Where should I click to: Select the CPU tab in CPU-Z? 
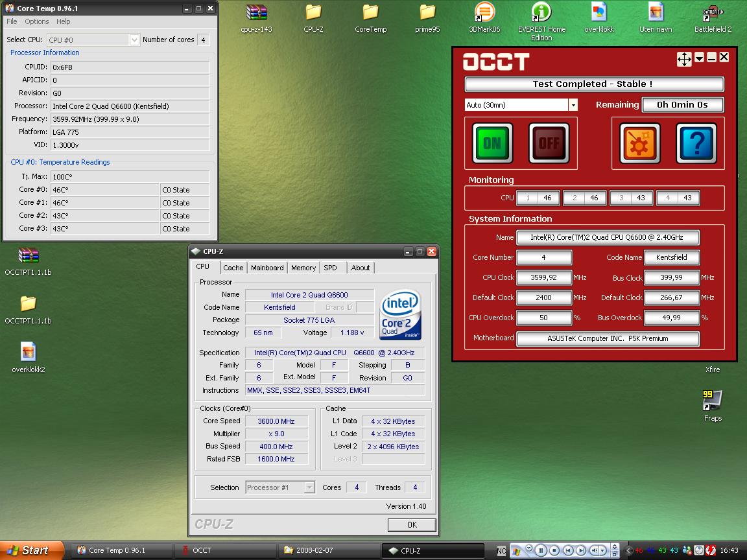(203, 266)
